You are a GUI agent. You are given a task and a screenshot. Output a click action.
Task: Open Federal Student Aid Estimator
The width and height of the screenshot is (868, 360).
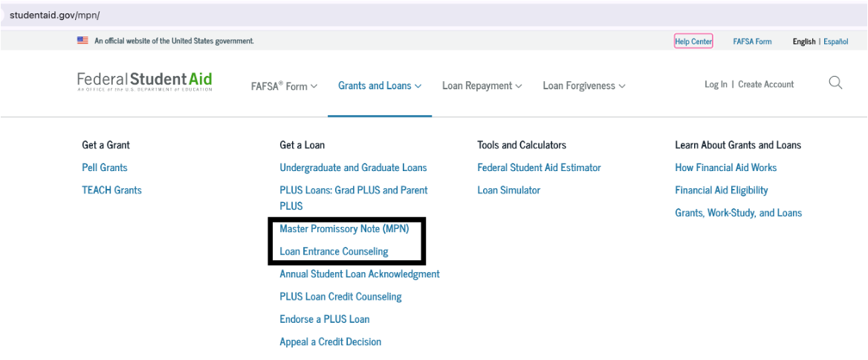point(539,167)
